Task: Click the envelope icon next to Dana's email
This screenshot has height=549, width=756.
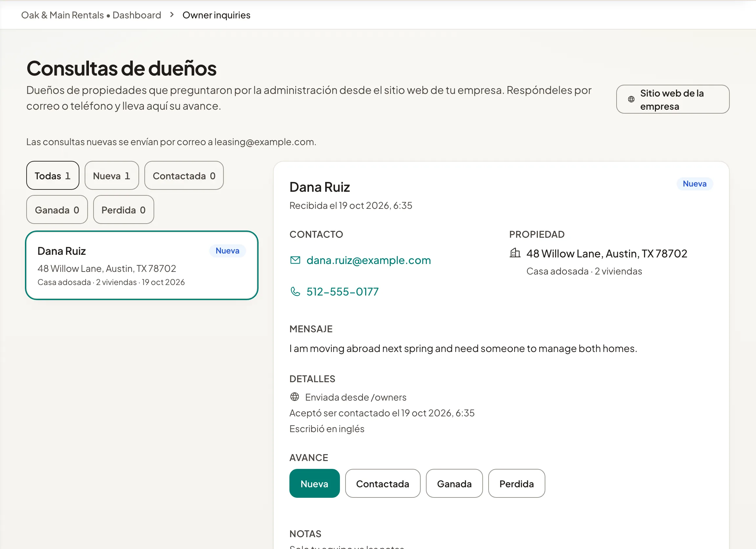Action: 295,260
